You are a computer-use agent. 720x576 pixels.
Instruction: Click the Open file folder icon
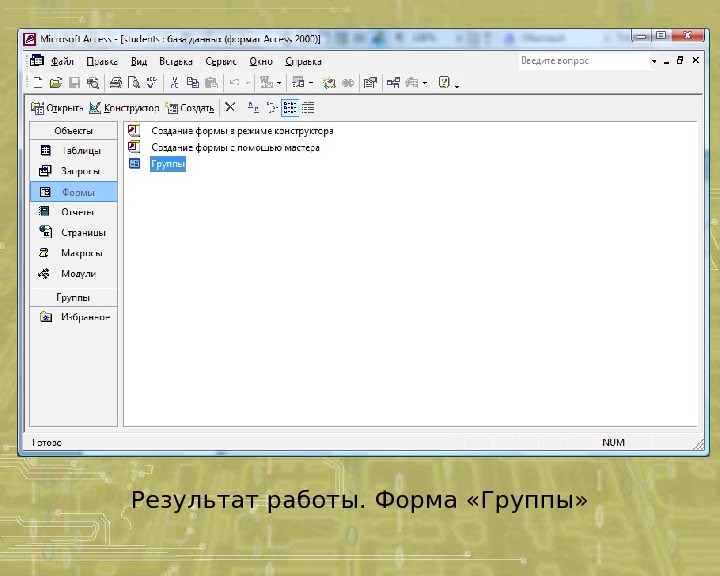56,83
